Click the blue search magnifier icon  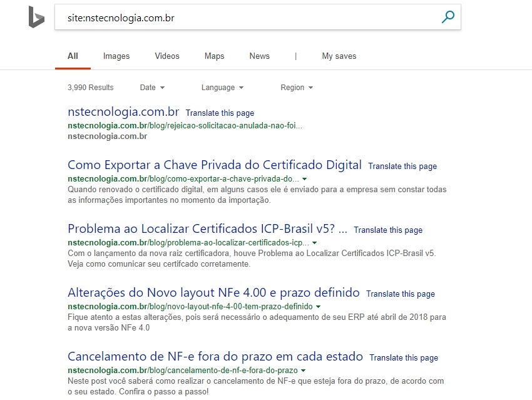click(x=447, y=17)
